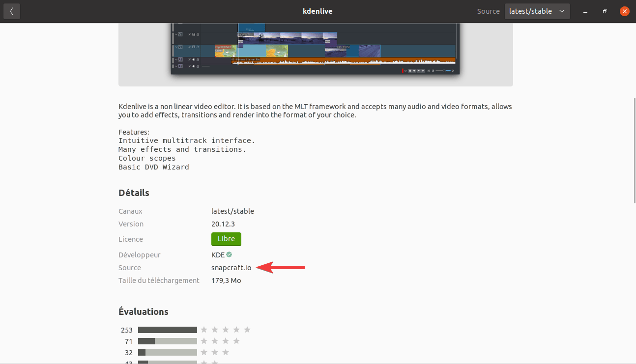The width and height of the screenshot is (636, 364).
Task: Restore the window with the maximize icon
Action: (605, 11)
